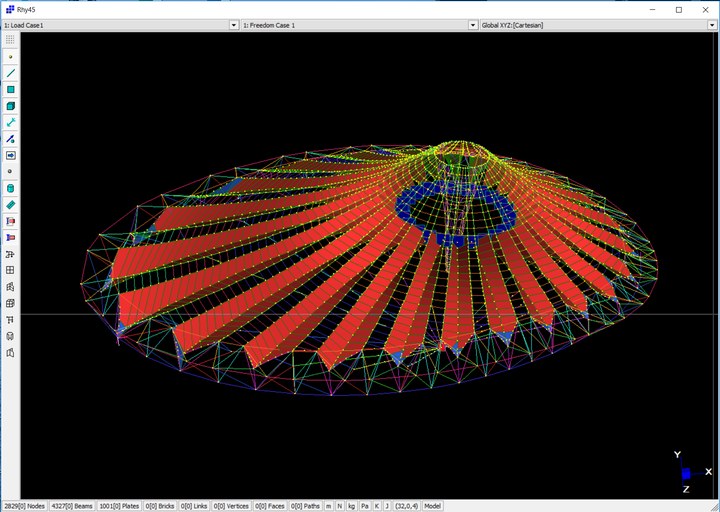The width and height of the screenshot is (720, 512).
Task: Click the Beams count in status bar
Action: (72, 506)
